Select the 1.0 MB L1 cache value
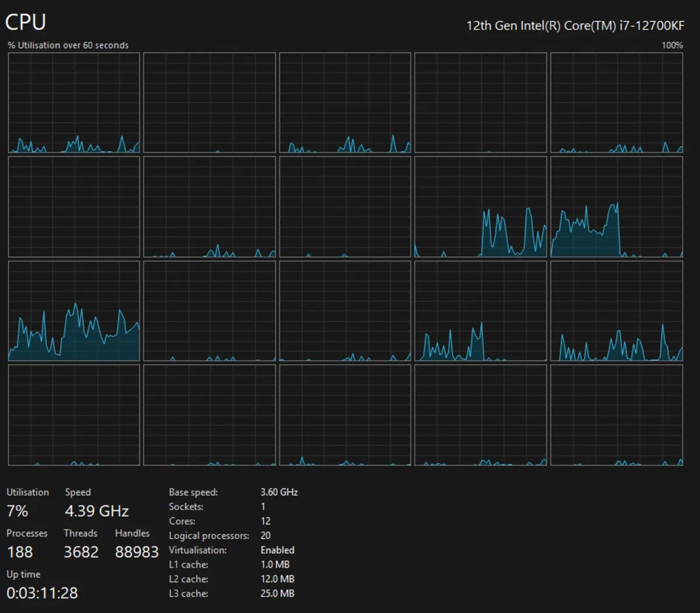This screenshot has width=700, height=613. tap(275, 565)
